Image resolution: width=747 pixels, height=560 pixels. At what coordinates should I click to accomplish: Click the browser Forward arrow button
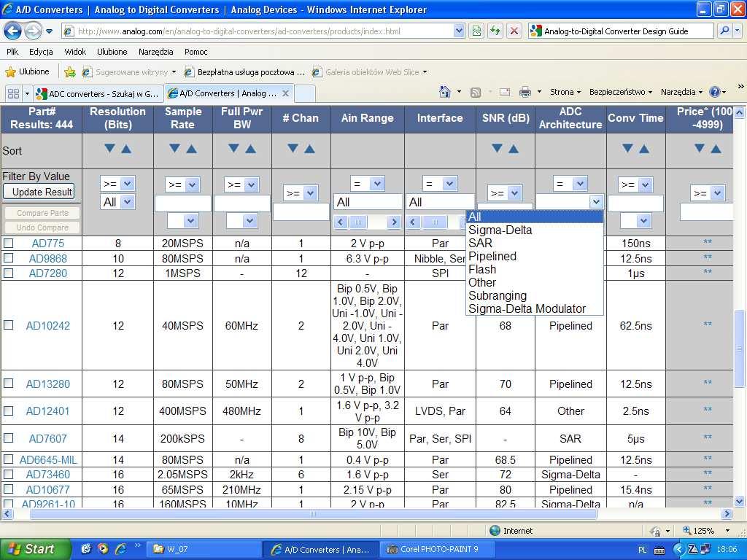tap(33, 31)
